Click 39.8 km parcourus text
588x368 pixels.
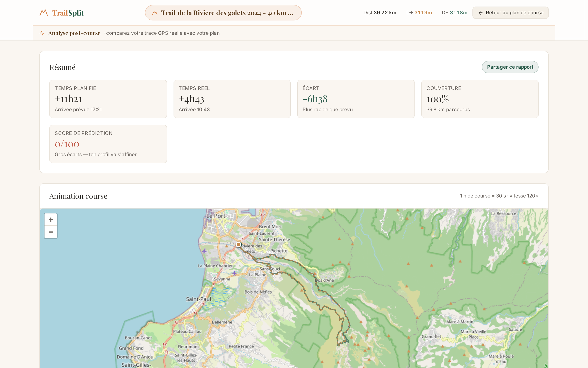[448, 110]
